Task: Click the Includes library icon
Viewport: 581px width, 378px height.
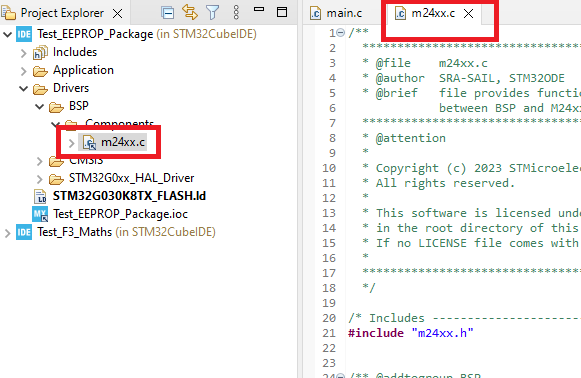Action: [x=40, y=53]
